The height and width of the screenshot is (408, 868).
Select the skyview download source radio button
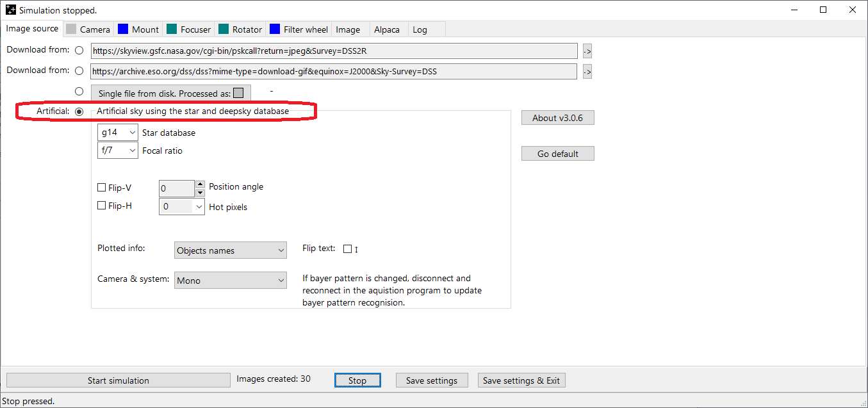79,51
